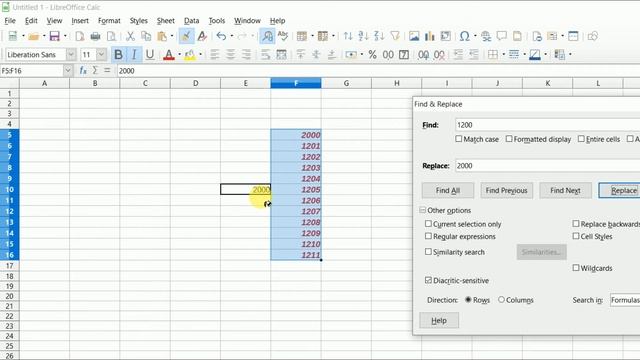Open Undo history dropdown arrow

232,36
